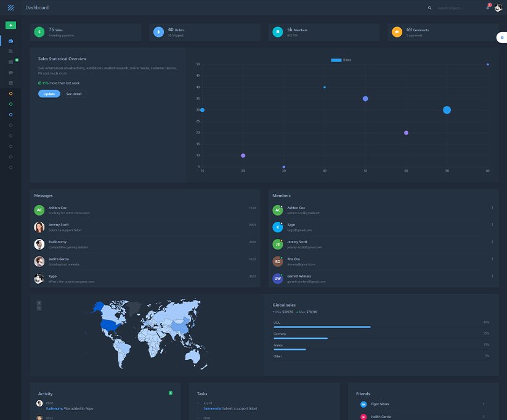Click the See detail link
The height and width of the screenshot is (420, 507).
[x=73, y=94]
